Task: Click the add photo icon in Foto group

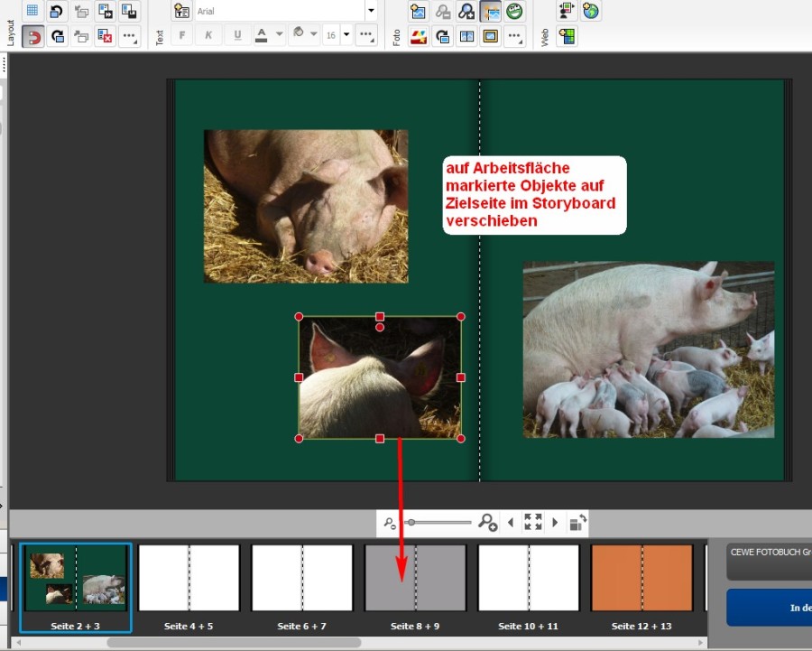Action: click(418, 12)
